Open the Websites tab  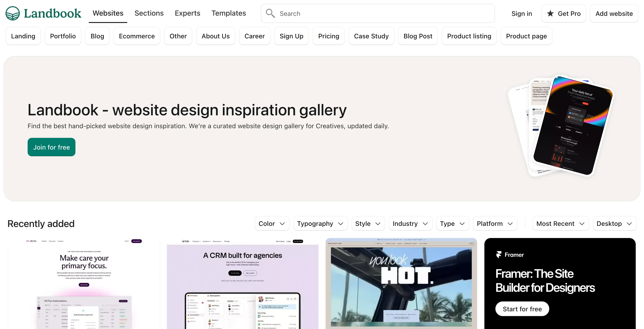coord(108,13)
